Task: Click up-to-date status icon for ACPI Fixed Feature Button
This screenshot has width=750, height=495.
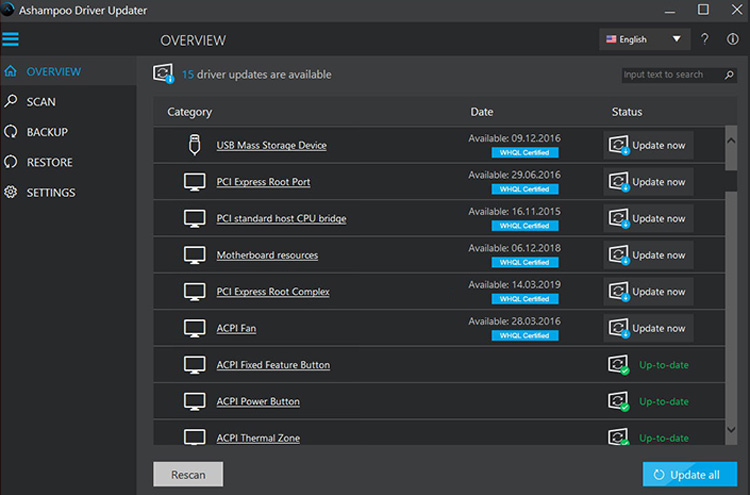Action: pyautogui.click(x=618, y=364)
